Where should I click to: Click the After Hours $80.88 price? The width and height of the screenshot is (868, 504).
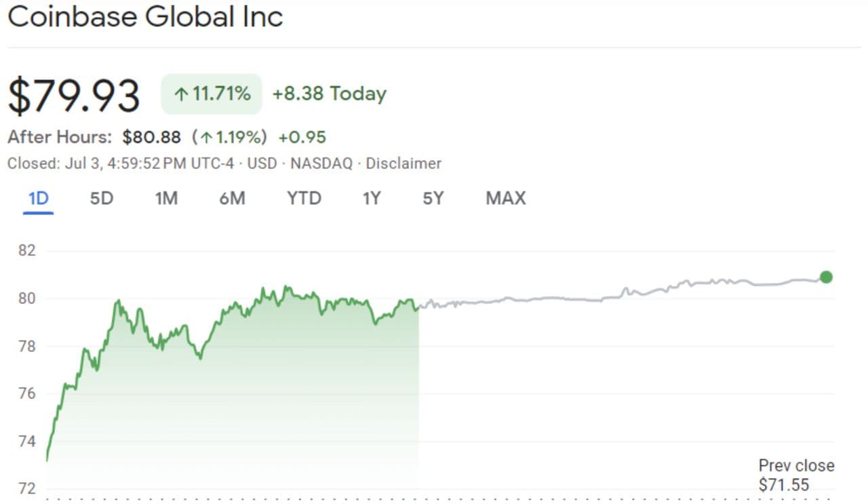pos(151,138)
